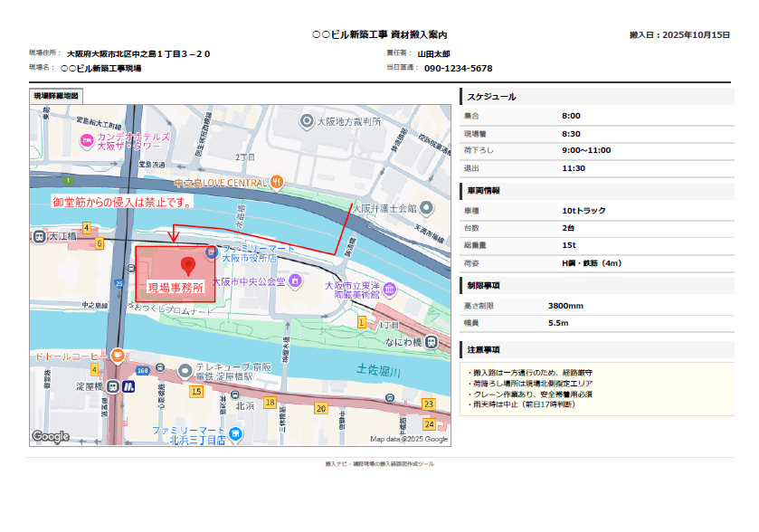Click the phone number 090-1234-5678
The width and height of the screenshot is (759, 532).
[x=458, y=68]
